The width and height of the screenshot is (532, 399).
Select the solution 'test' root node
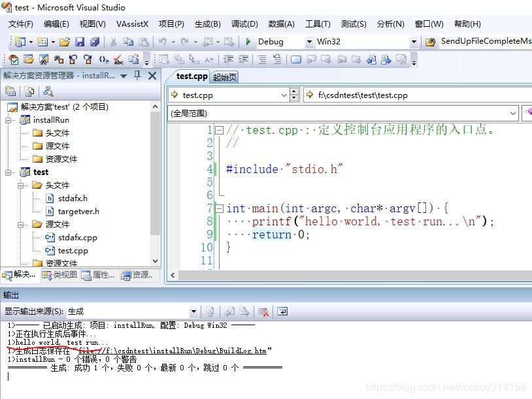65,107
